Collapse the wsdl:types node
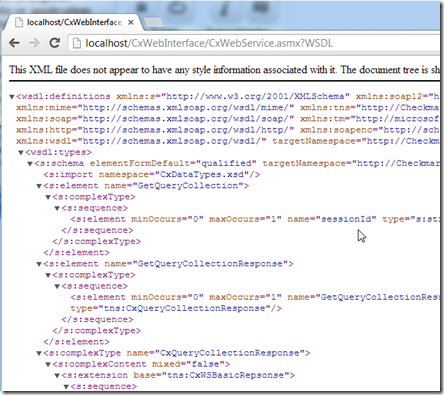The width and height of the screenshot is (444, 395). point(21,153)
